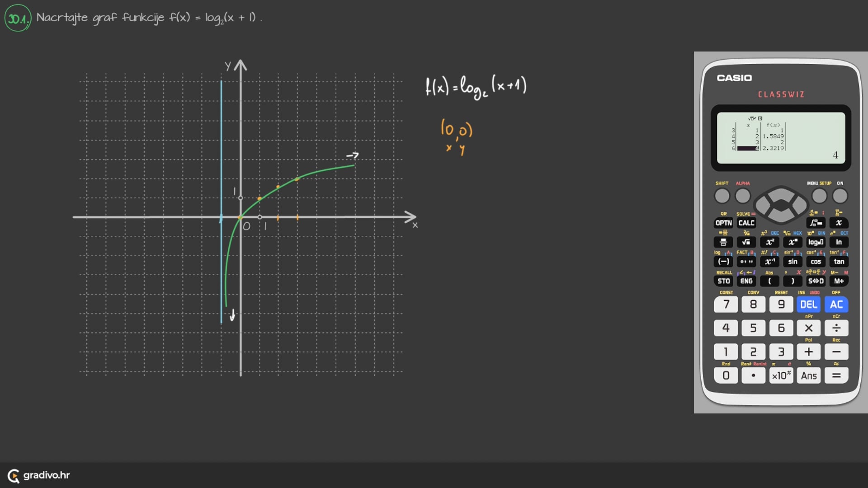Open the calculator MENU SETUP key
The image size is (868, 488).
point(819,196)
